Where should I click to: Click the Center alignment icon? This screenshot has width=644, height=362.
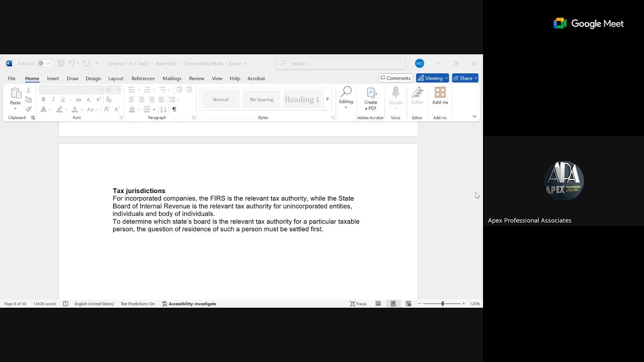click(141, 100)
